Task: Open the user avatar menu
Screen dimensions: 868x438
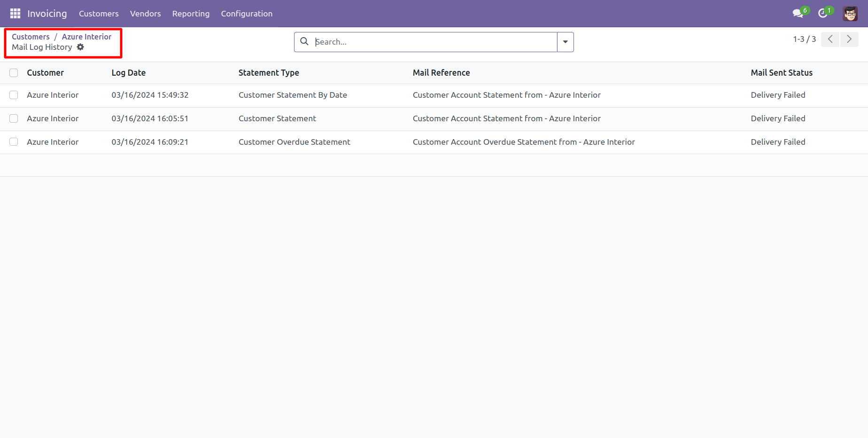Action: tap(850, 14)
